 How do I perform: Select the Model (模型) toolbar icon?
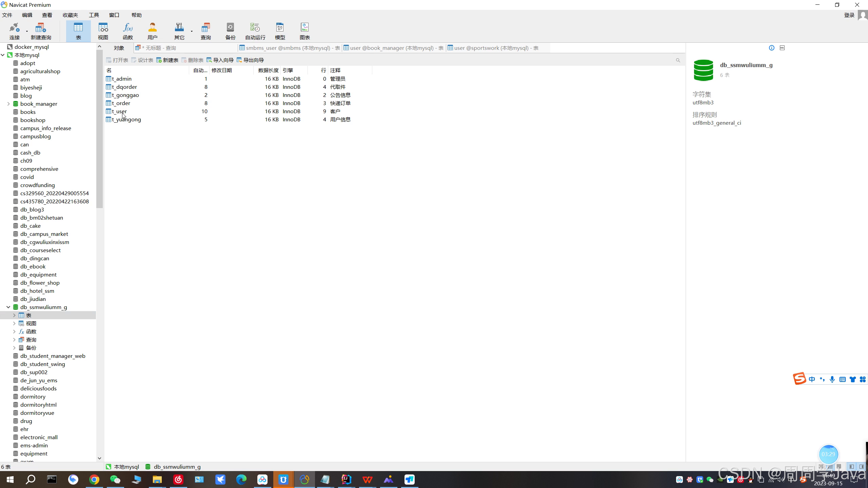[280, 31]
